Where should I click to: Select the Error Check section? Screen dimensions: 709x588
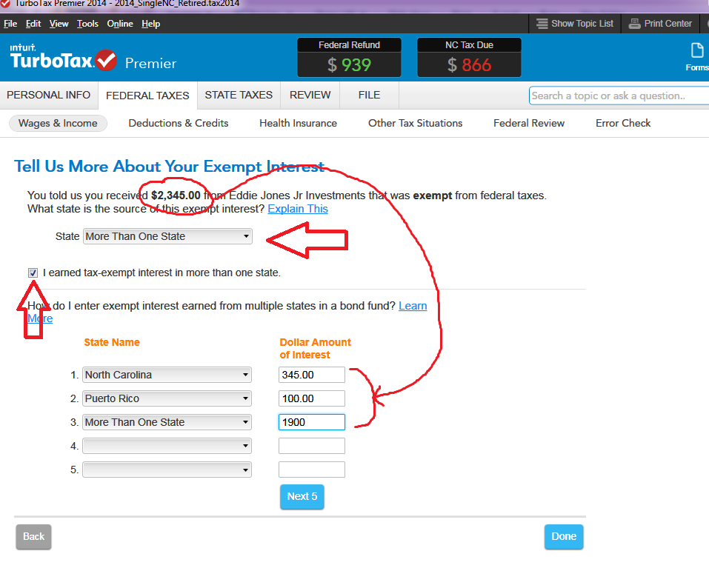coord(623,123)
